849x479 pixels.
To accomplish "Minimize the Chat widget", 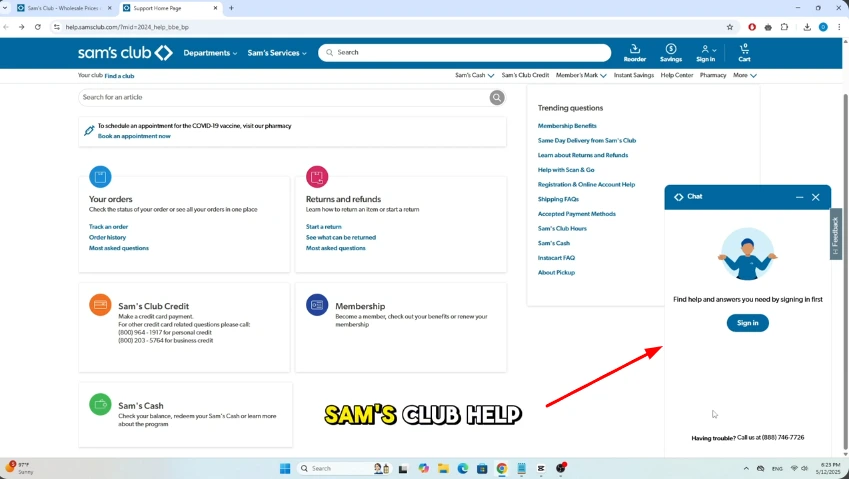I will pos(799,197).
